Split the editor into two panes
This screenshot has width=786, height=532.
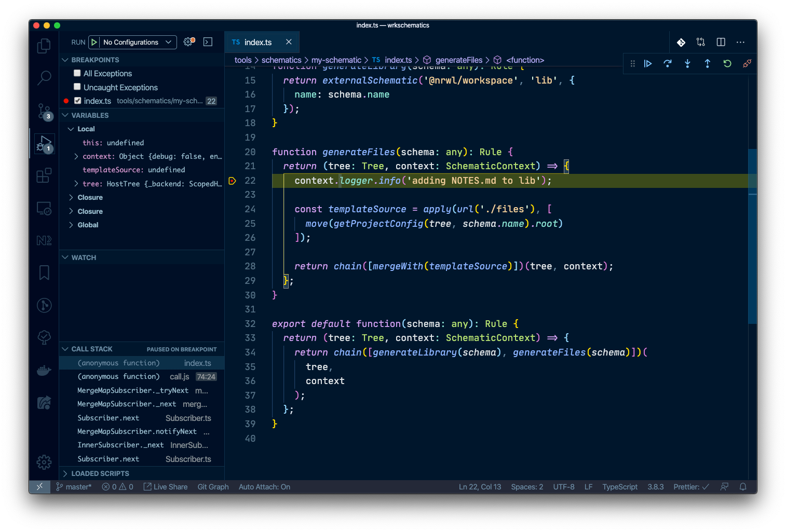point(720,42)
